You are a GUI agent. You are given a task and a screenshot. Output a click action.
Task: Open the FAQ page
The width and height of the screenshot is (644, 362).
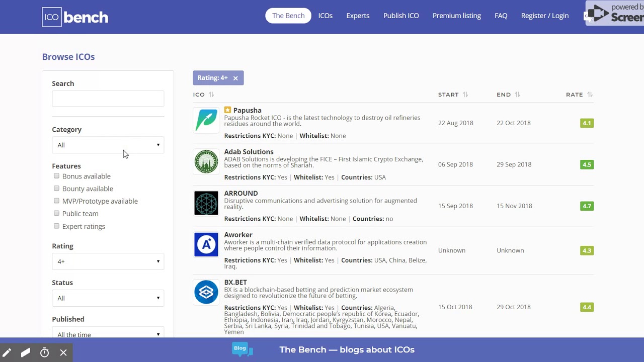[x=501, y=16]
